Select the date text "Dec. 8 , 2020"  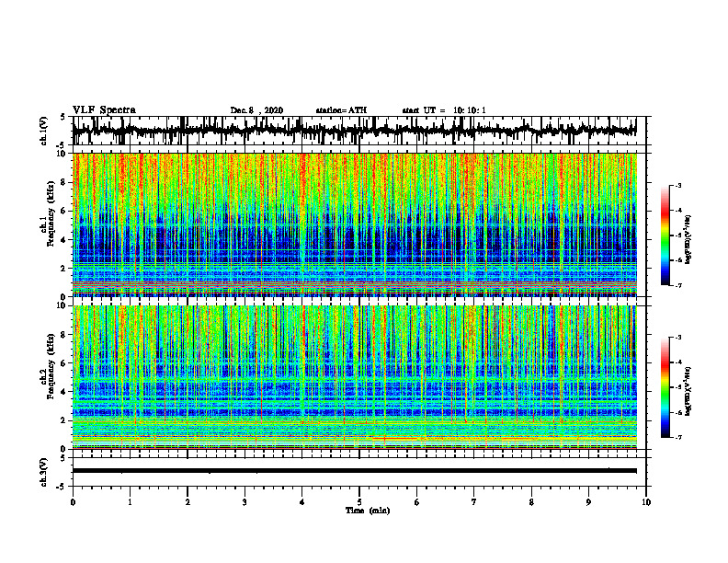pos(256,110)
